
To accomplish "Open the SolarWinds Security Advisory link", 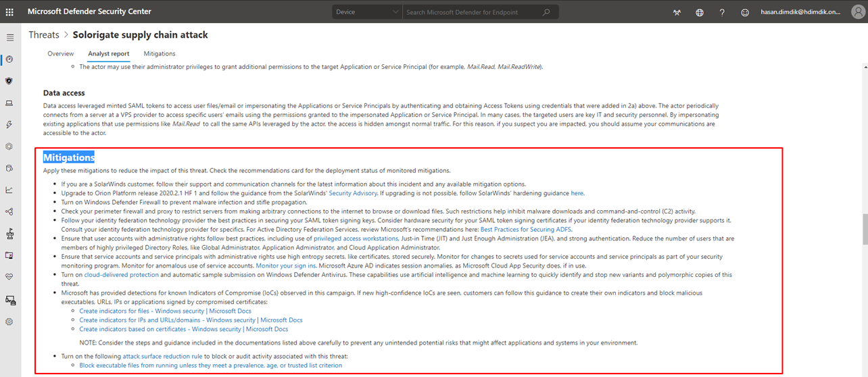I will click(x=353, y=193).
